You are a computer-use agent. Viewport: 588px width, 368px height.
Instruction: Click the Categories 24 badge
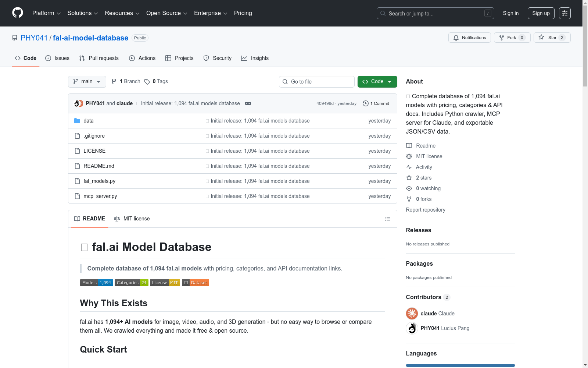pyautogui.click(x=132, y=283)
